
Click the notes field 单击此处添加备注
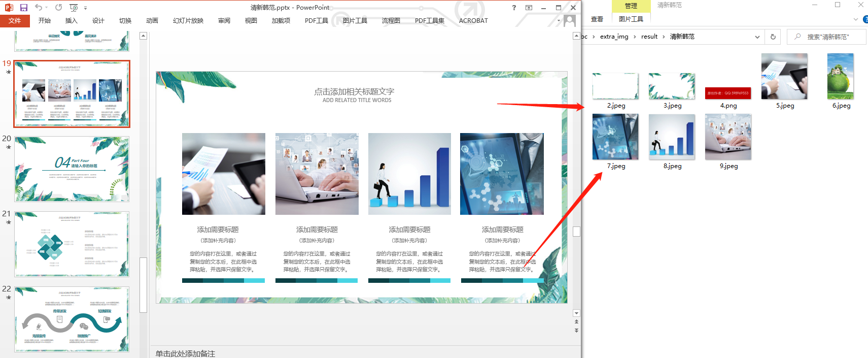185,353
